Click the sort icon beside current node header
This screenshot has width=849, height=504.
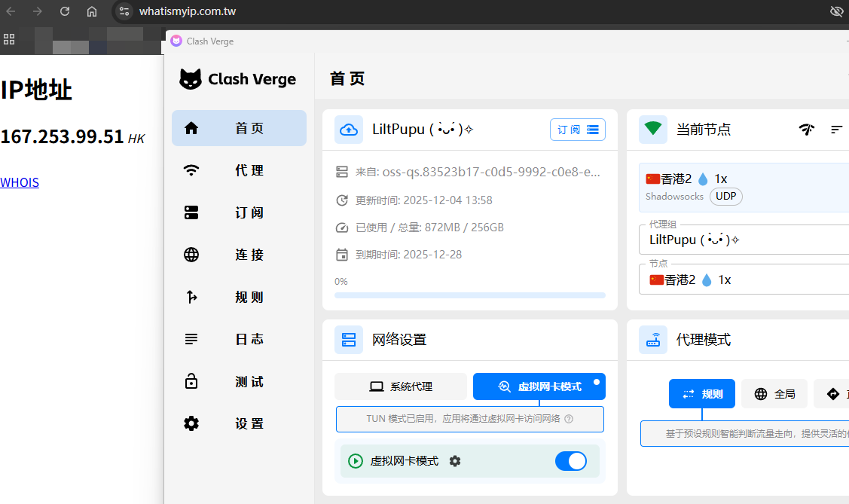(836, 130)
